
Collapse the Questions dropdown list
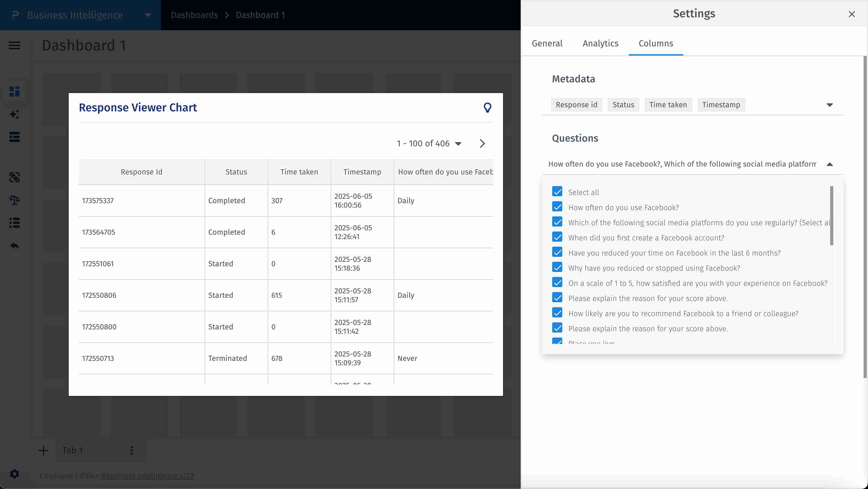point(830,164)
